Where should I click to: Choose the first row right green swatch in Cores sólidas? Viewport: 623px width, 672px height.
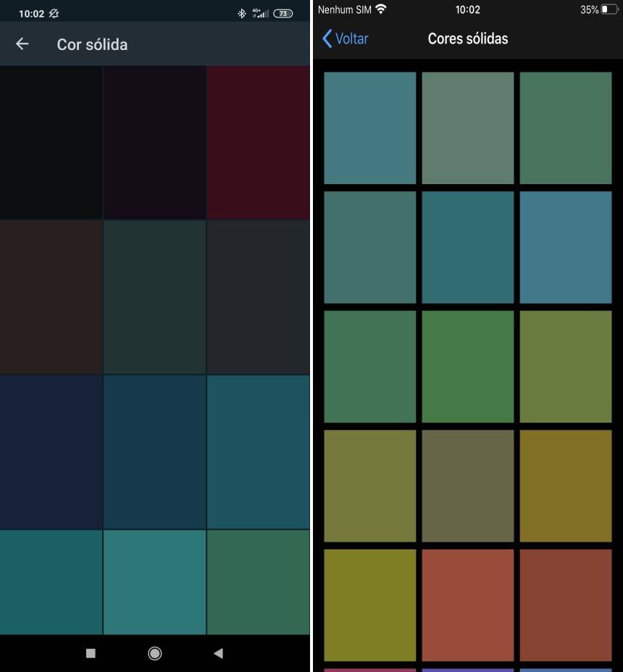tap(566, 128)
